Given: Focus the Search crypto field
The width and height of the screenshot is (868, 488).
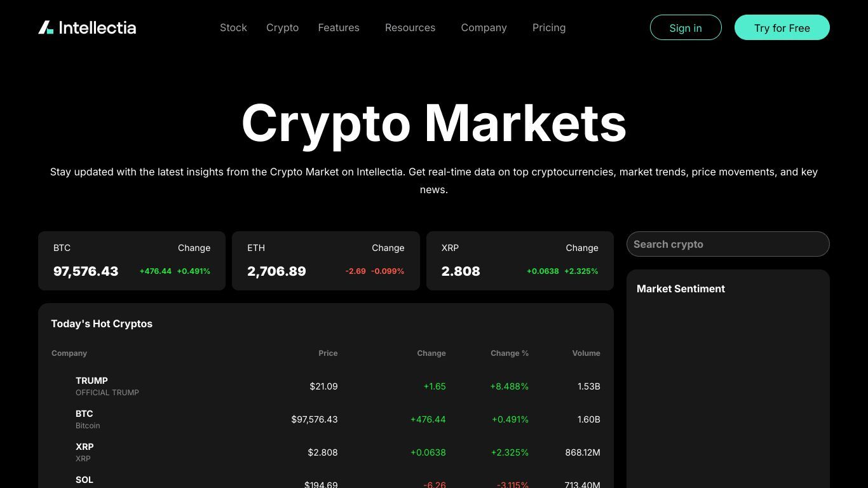Looking at the screenshot, I should pos(728,244).
